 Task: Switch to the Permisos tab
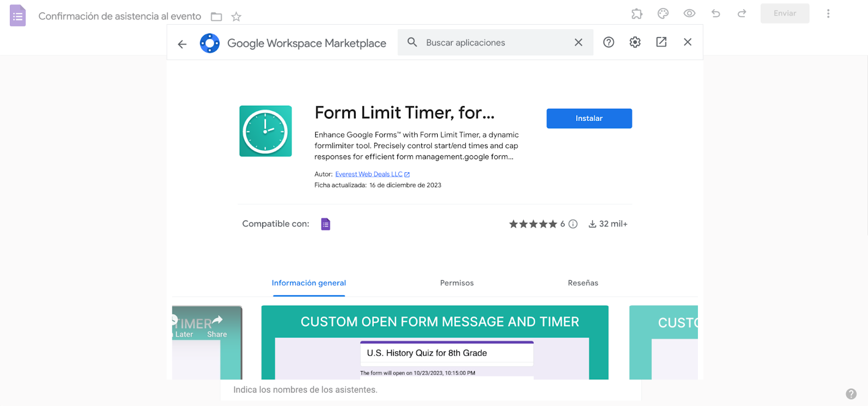point(457,283)
